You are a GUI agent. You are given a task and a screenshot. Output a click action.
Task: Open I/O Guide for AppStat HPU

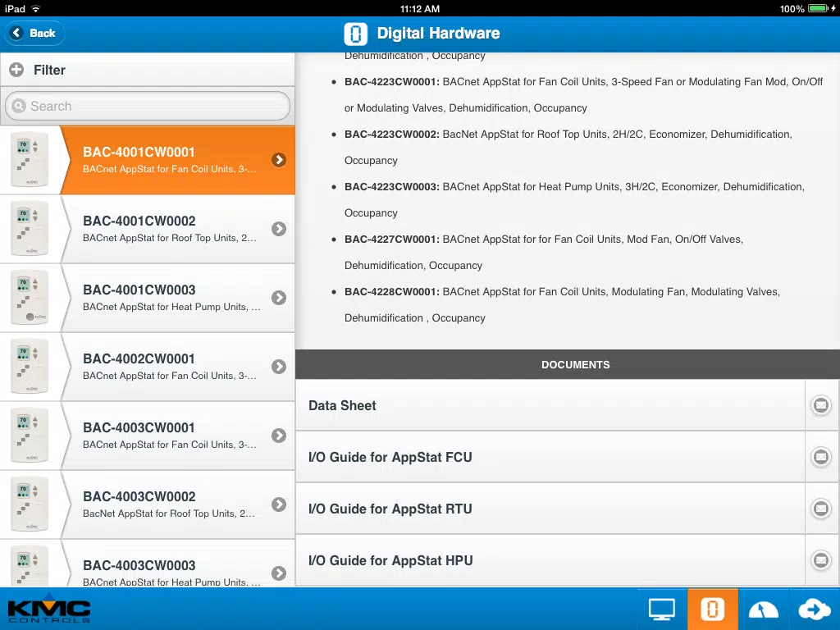pyautogui.click(x=550, y=560)
